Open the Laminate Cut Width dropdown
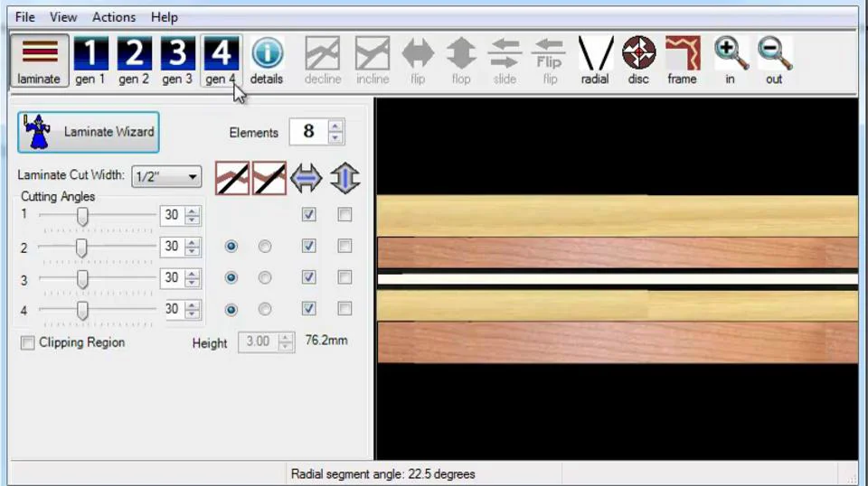Image resolution: width=868 pixels, height=486 pixels. coord(166,177)
